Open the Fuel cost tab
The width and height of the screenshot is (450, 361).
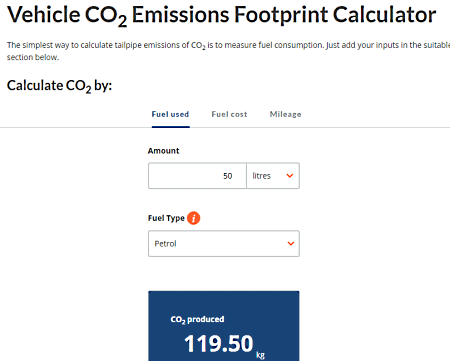[x=229, y=114]
